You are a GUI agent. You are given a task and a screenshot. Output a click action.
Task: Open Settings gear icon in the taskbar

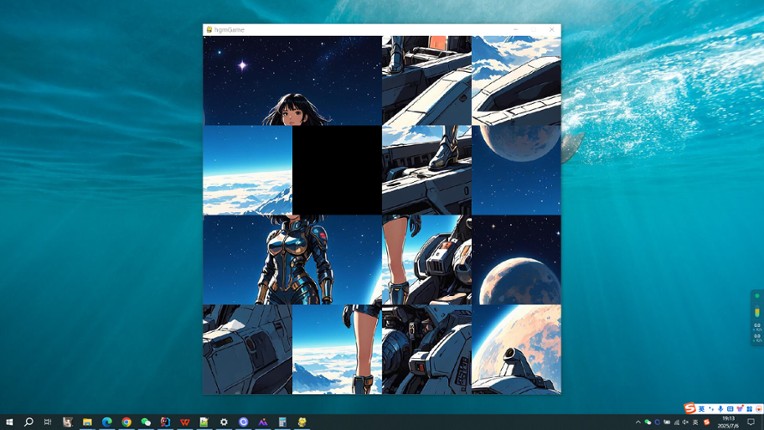(224, 422)
